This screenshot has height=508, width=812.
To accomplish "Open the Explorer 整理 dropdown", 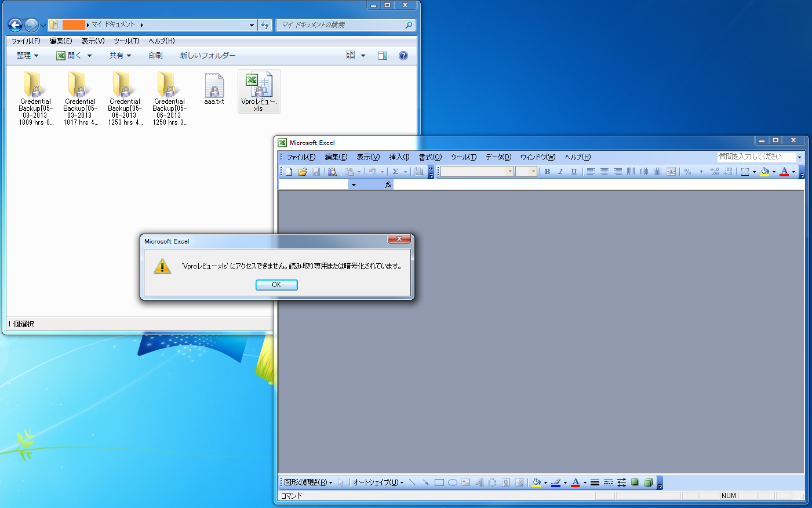I will (27, 56).
